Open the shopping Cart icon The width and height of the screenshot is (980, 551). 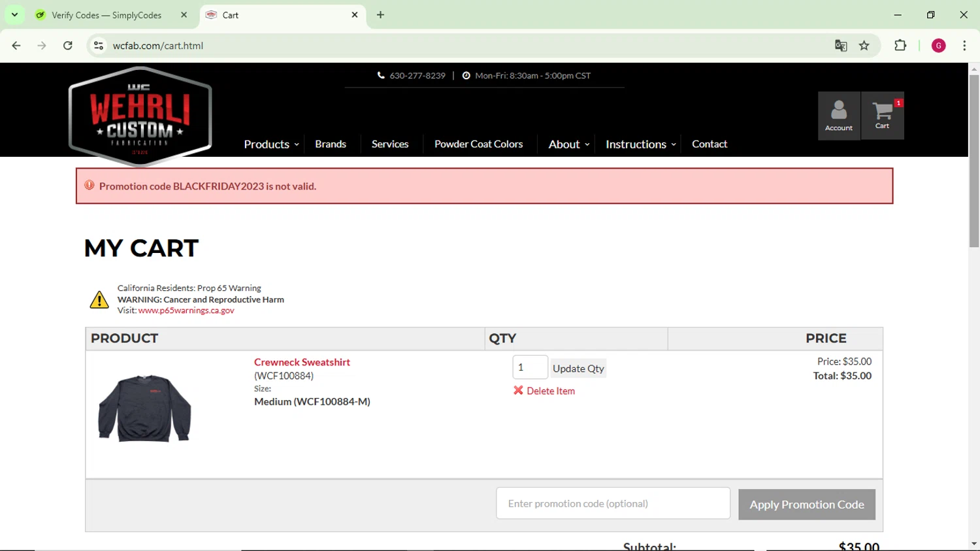(x=883, y=116)
